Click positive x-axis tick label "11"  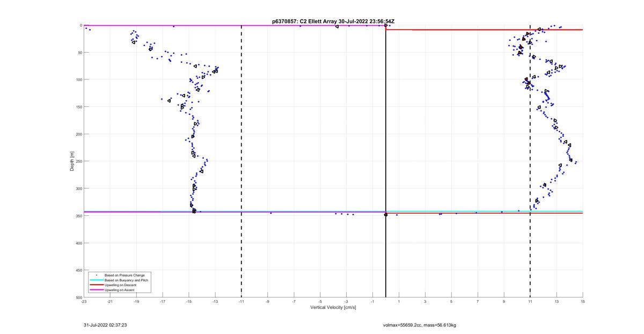coord(530,301)
